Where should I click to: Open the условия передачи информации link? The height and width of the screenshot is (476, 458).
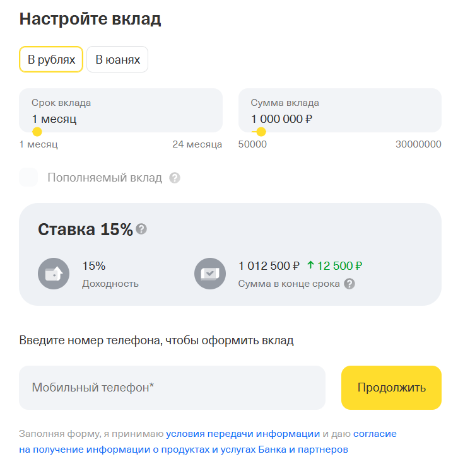point(243,434)
